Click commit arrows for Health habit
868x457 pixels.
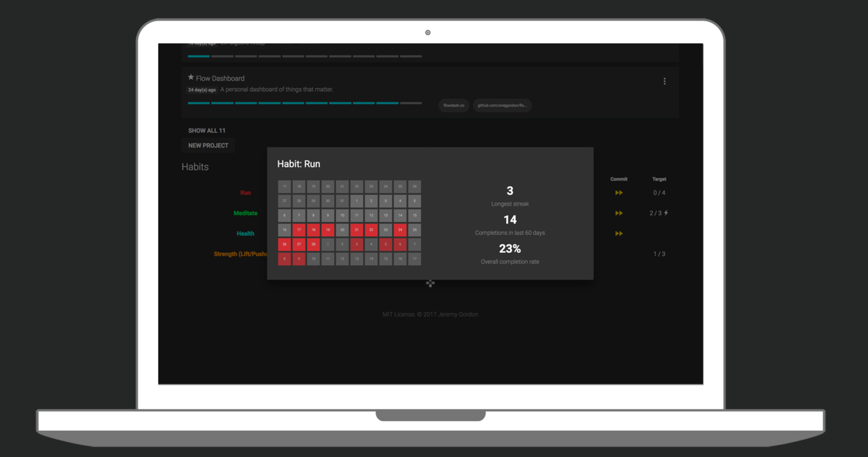point(619,233)
